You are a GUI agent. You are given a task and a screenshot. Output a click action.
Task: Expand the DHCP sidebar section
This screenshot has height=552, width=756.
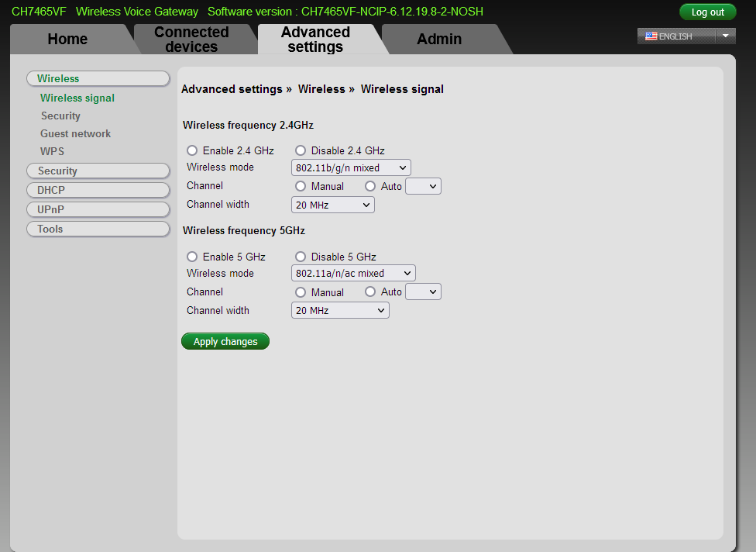tap(98, 190)
